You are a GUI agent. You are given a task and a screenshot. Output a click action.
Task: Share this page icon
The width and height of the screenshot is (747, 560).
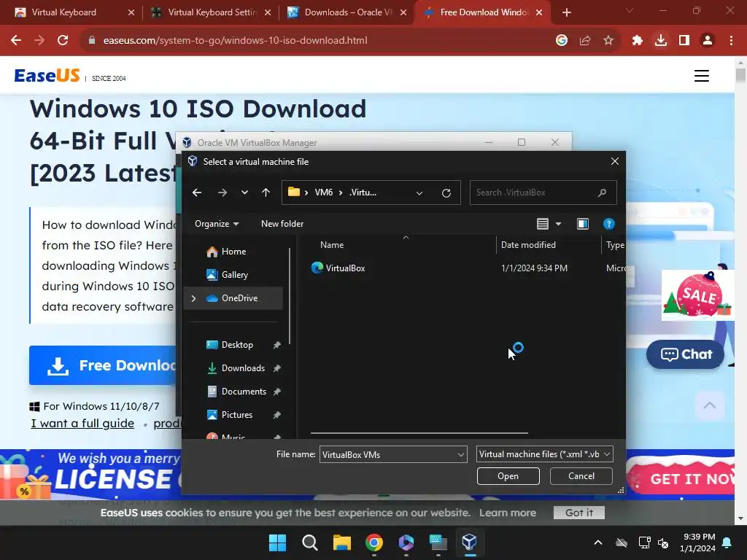(x=585, y=41)
